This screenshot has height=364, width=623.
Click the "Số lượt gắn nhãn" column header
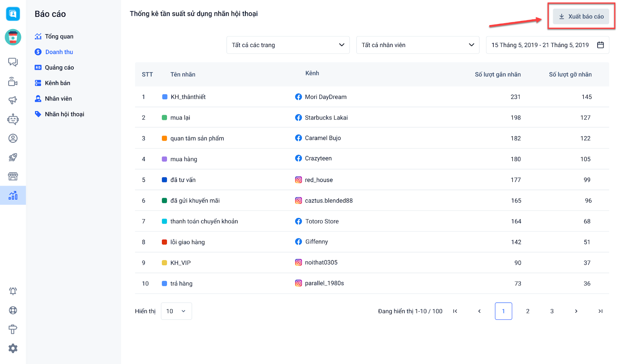(x=497, y=75)
